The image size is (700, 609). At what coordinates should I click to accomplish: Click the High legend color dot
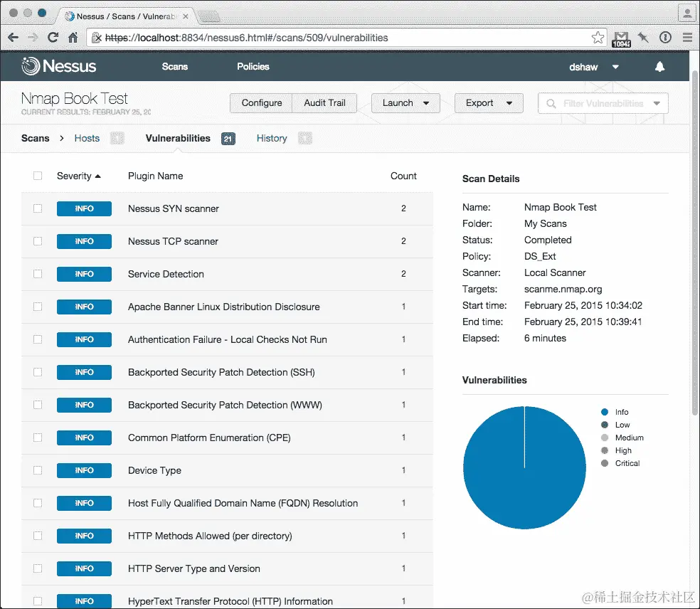[605, 450]
